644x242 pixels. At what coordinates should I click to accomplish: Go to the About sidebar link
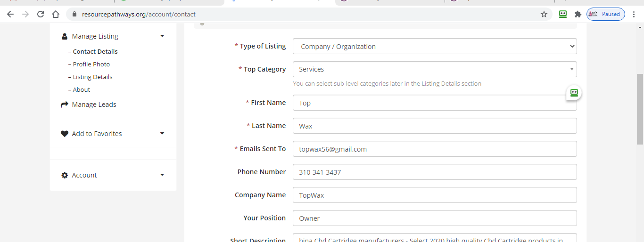pos(81,89)
